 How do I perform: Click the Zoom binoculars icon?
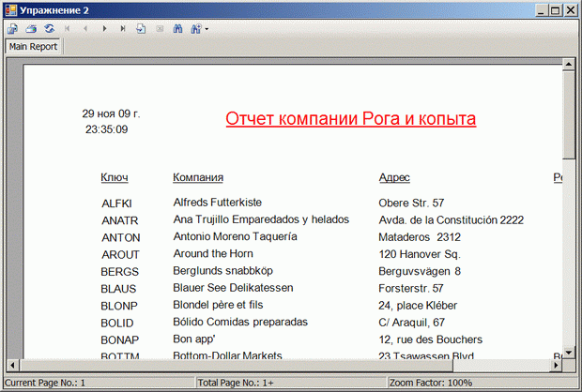tap(196, 29)
